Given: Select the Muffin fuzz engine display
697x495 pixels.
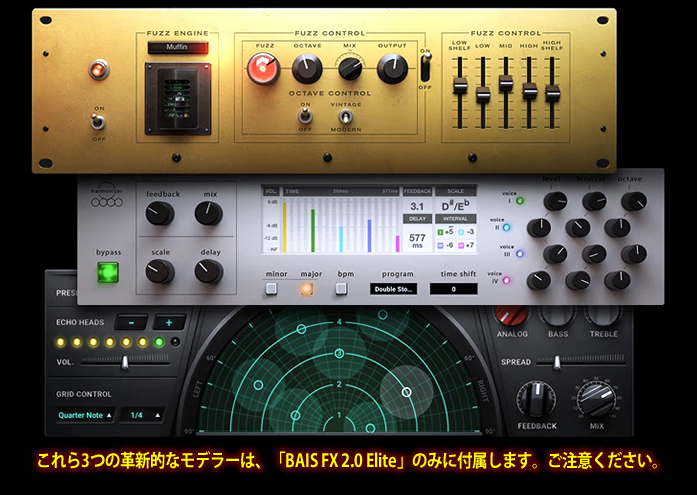Looking at the screenshot, I should pyautogui.click(x=177, y=47).
